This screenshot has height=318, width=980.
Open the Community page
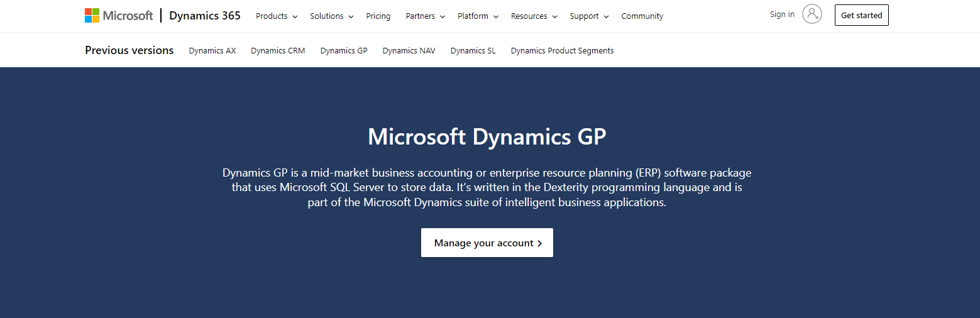click(642, 16)
